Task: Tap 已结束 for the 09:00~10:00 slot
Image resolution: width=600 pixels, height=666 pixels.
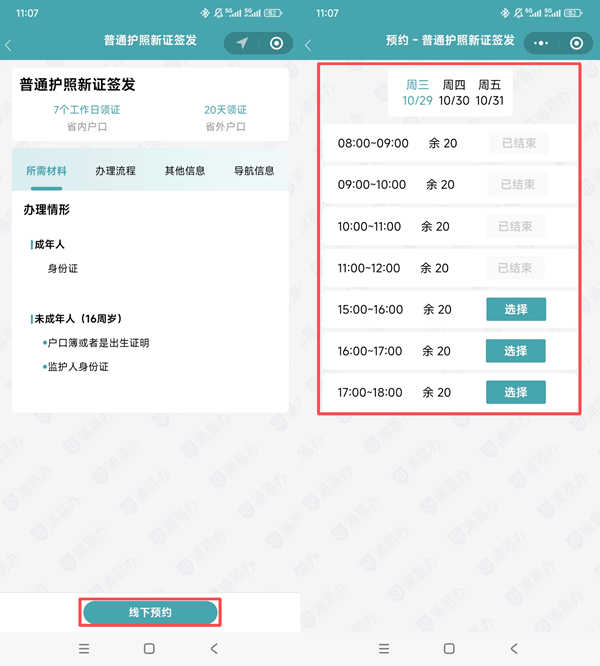Action: [x=518, y=184]
